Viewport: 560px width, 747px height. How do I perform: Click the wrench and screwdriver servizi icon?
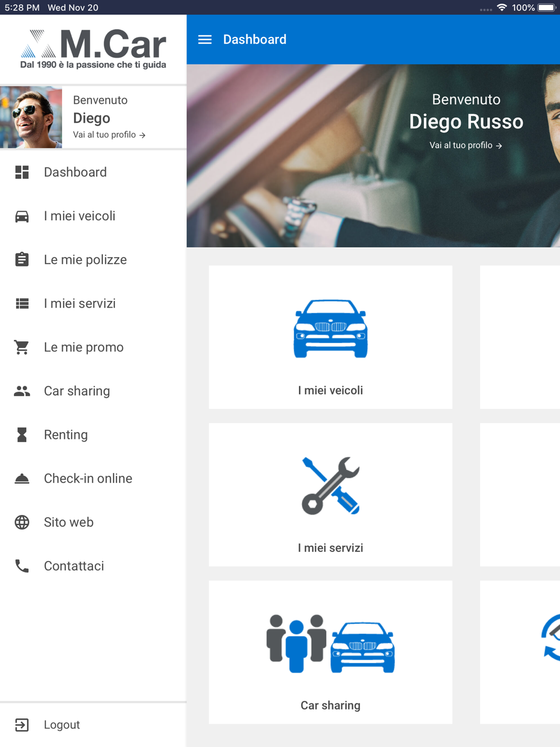click(x=330, y=485)
